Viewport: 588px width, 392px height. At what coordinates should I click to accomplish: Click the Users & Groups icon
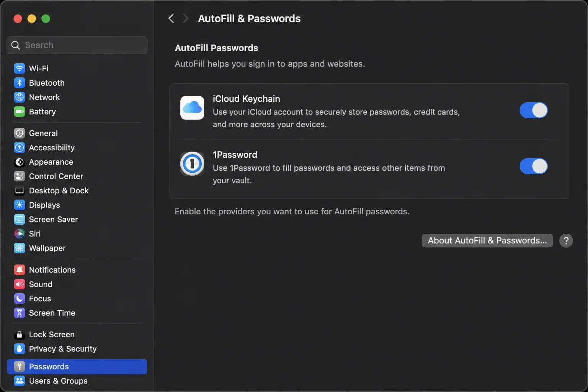[20, 381]
